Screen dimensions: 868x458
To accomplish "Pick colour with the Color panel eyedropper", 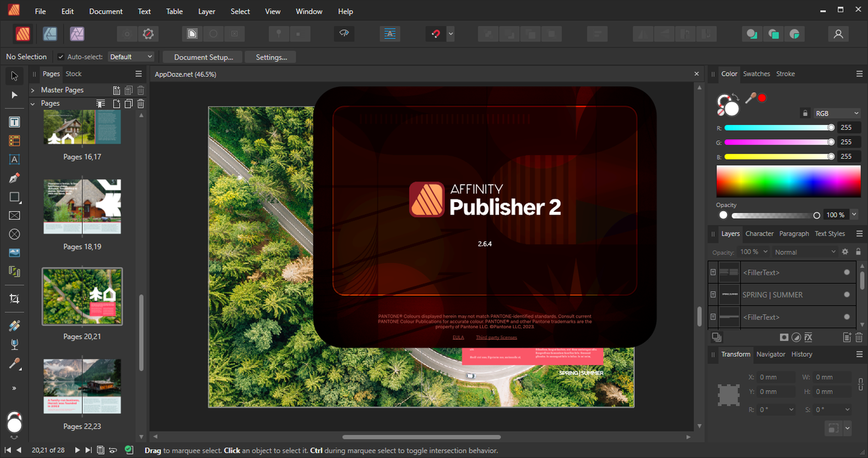I will 751,98.
